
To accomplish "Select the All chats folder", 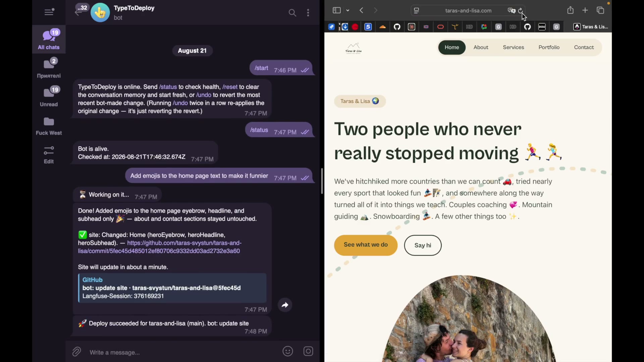I will [49, 39].
